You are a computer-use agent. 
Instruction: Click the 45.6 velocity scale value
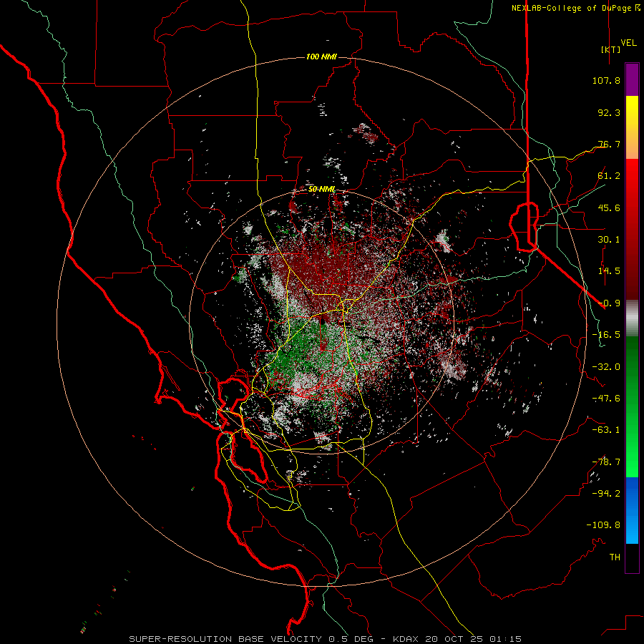tap(609, 208)
